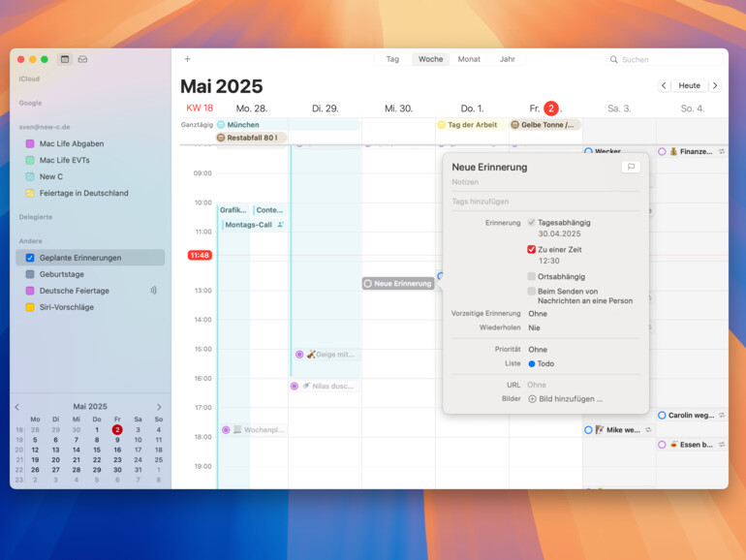The image size is (746, 560).
Task: Complete the Carolin weg... reminder circle
Action: [x=662, y=415]
